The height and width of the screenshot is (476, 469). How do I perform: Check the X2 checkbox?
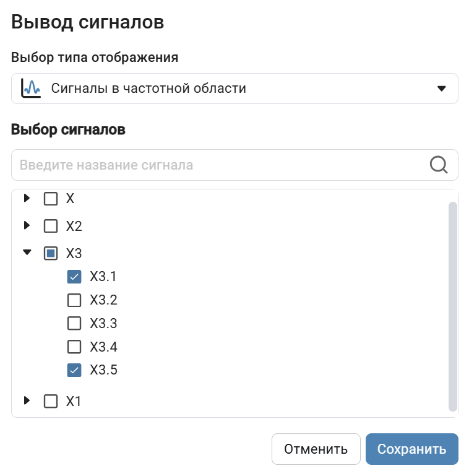pos(51,226)
